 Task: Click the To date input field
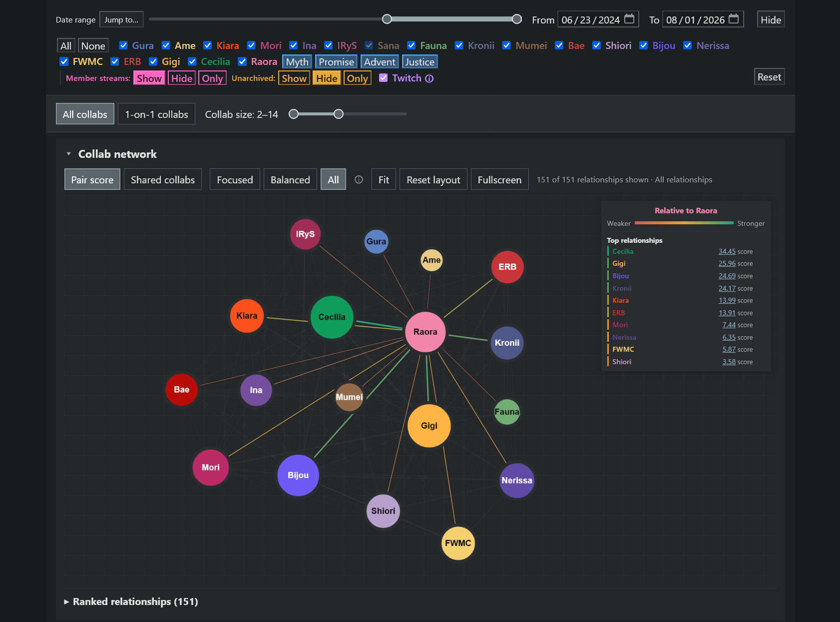click(703, 19)
